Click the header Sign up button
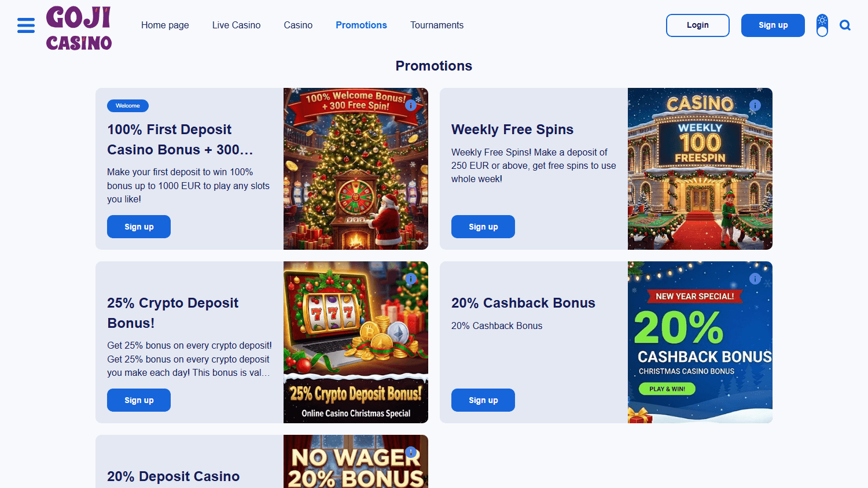 point(773,25)
